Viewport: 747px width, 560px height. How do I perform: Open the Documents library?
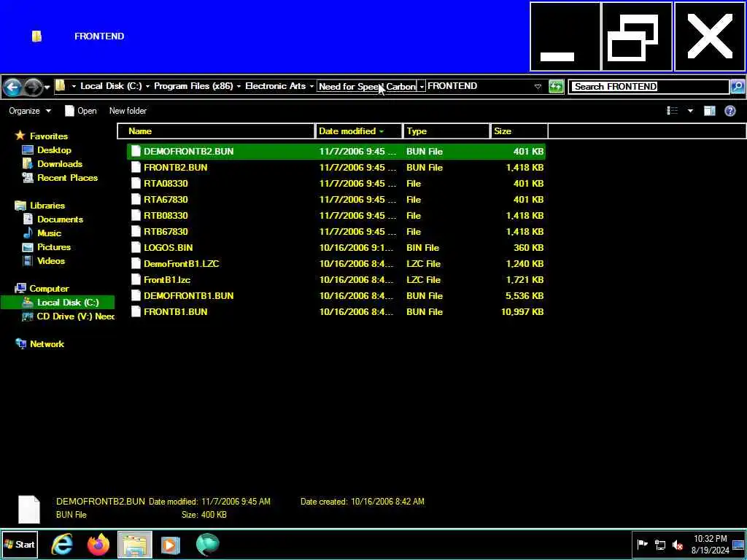pyautogui.click(x=60, y=219)
